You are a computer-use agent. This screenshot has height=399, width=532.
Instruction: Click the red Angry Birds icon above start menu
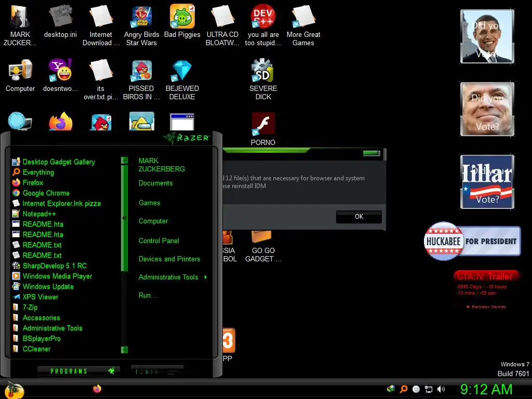point(101,122)
